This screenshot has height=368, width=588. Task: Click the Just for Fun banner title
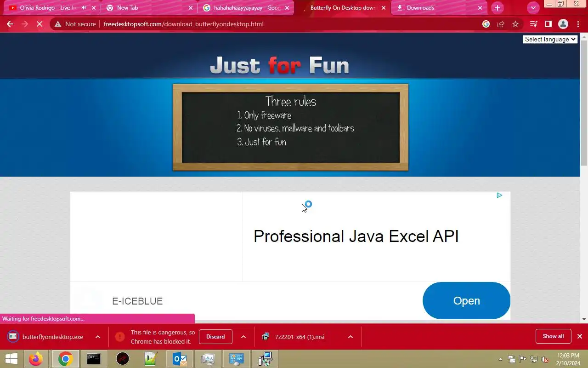click(x=279, y=65)
